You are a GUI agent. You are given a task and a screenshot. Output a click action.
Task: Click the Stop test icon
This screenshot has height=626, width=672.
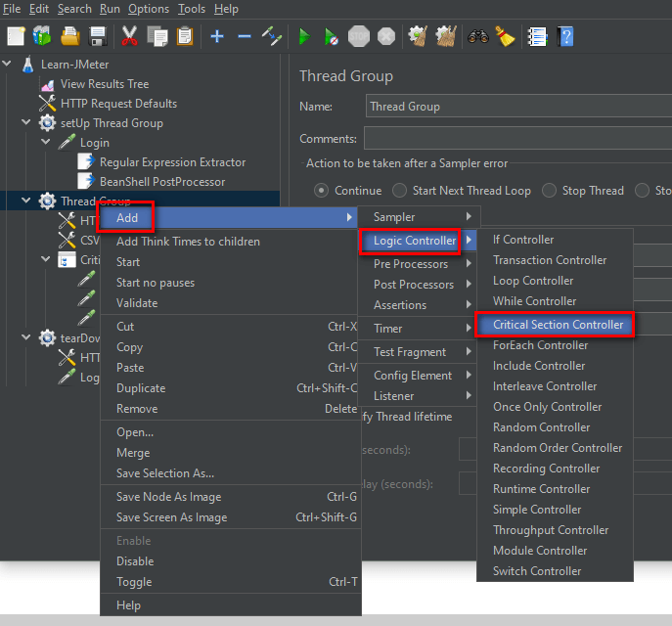pyautogui.click(x=359, y=36)
